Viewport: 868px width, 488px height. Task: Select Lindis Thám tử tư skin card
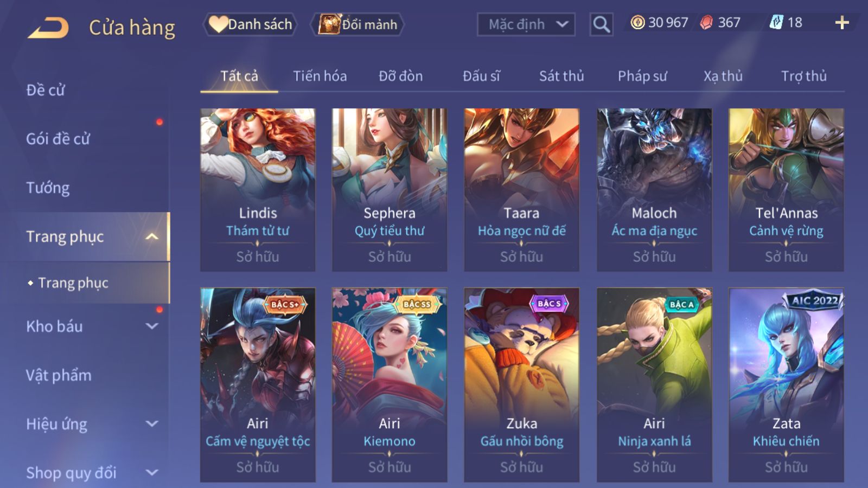(x=258, y=190)
